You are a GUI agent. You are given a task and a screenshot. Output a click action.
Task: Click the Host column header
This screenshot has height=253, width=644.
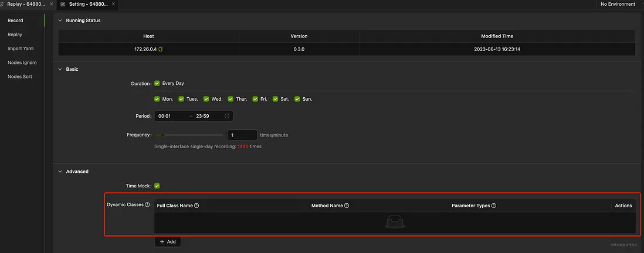tap(148, 36)
